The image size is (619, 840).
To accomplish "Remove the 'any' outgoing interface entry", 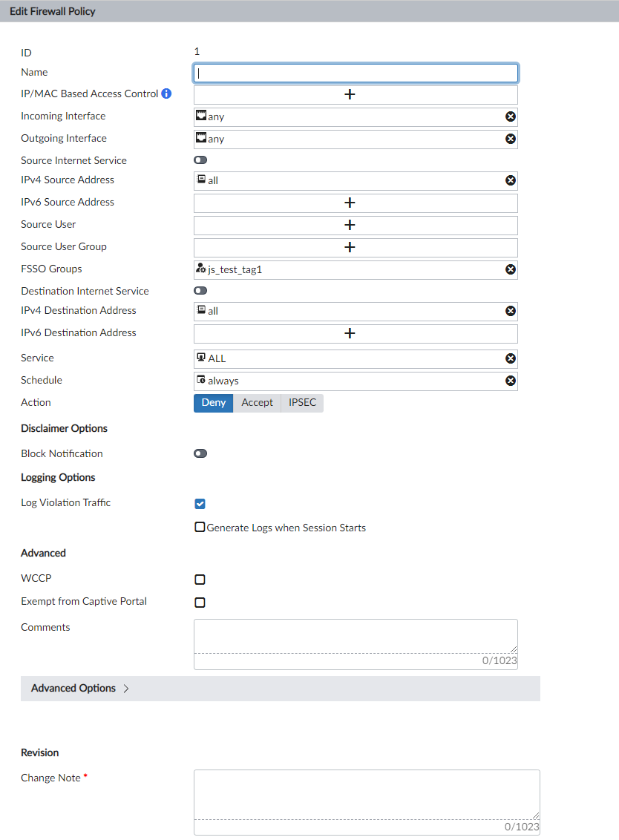I will 510,138.
